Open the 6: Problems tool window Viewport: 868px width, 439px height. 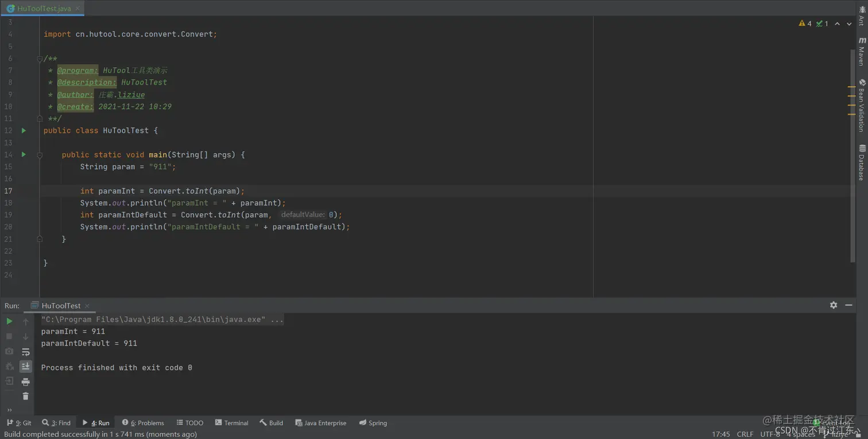click(x=143, y=423)
